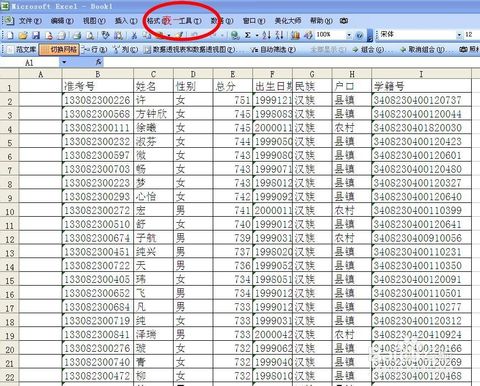Open the Chart Wizard icon
The height and width of the screenshot is (386, 480).
[x=295, y=35]
